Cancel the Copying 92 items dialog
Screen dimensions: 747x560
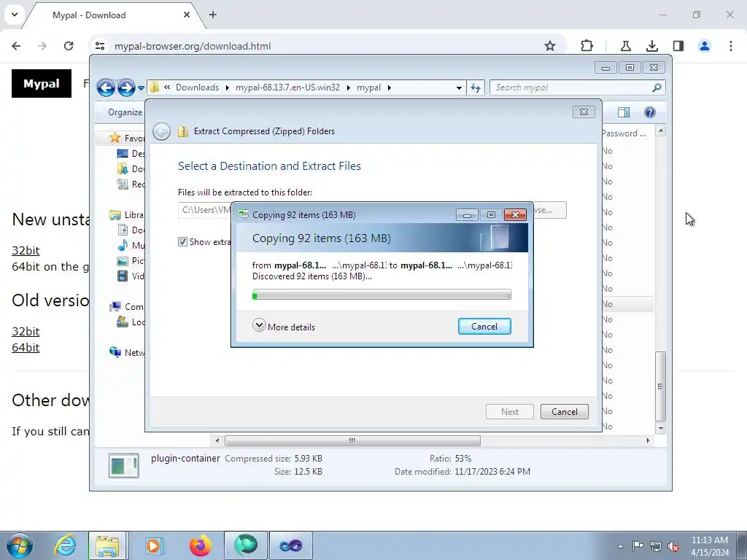click(484, 326)
